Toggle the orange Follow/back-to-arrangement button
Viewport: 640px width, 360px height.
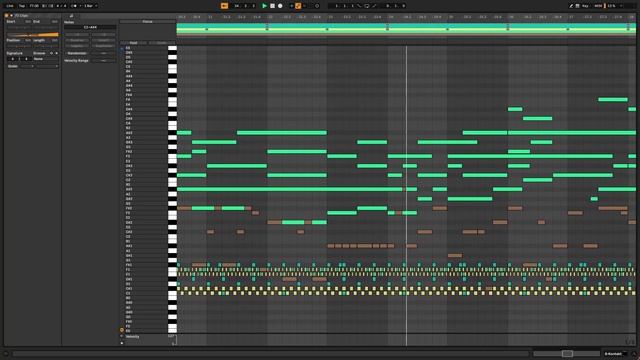tap(224, 6)
